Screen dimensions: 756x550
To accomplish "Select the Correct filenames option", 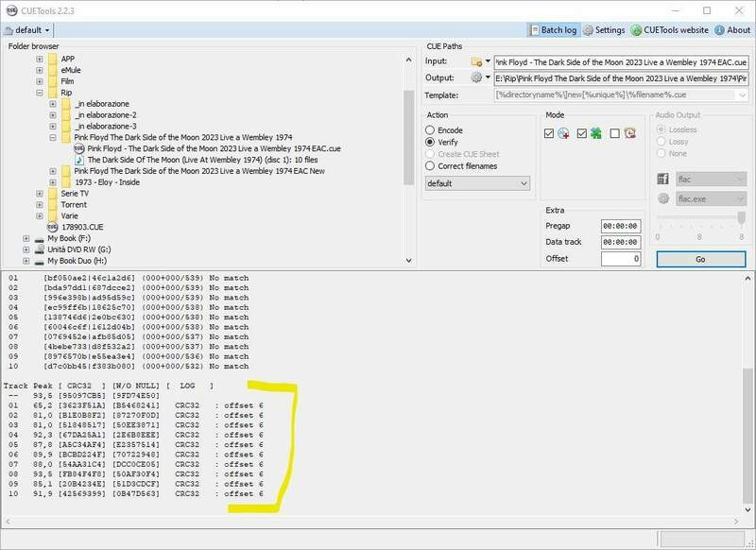I will (431, 166).
